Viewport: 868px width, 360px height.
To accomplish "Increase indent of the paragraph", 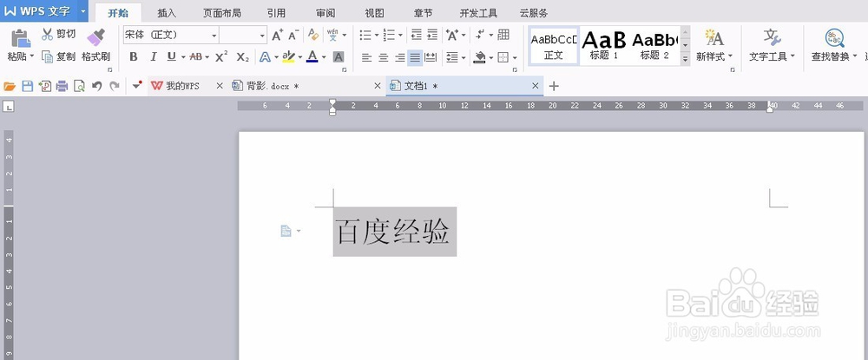I will 432,35.
